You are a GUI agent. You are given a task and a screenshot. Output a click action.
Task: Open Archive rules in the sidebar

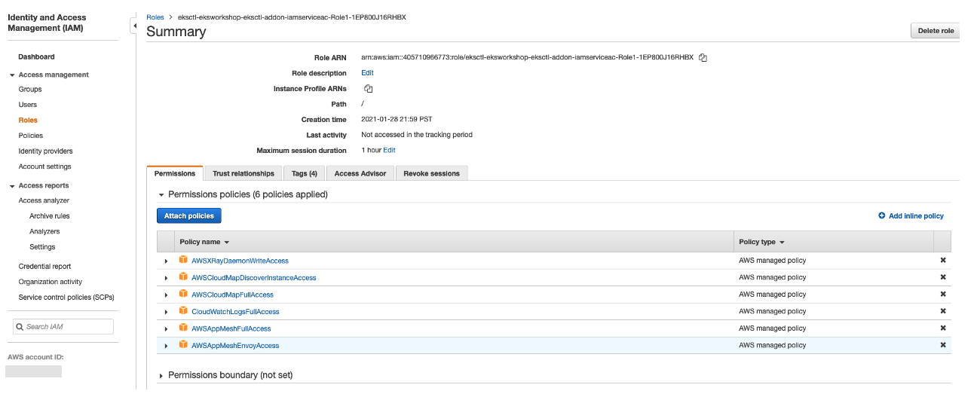point(50,216)
